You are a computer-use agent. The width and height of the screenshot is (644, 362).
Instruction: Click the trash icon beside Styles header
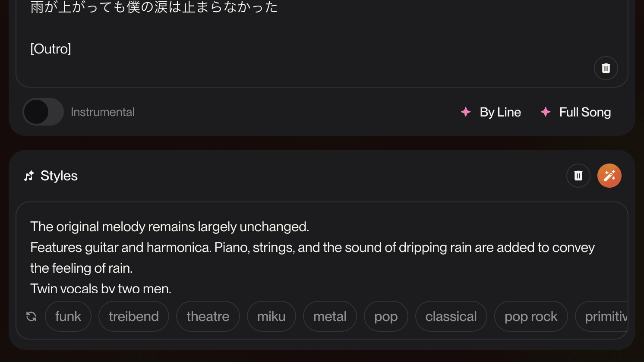coord(578,176)
